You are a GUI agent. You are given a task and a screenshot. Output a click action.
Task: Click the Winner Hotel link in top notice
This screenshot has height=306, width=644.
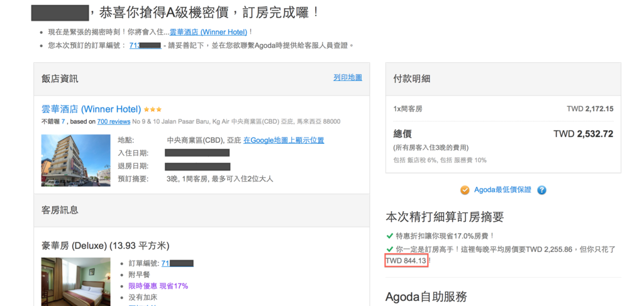pyautogui.click(x=209, y=32)
